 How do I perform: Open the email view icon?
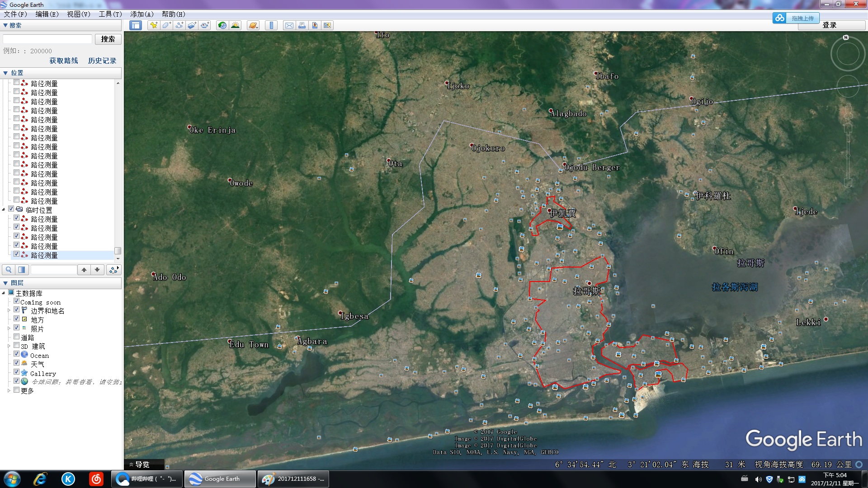coord(289,25)
